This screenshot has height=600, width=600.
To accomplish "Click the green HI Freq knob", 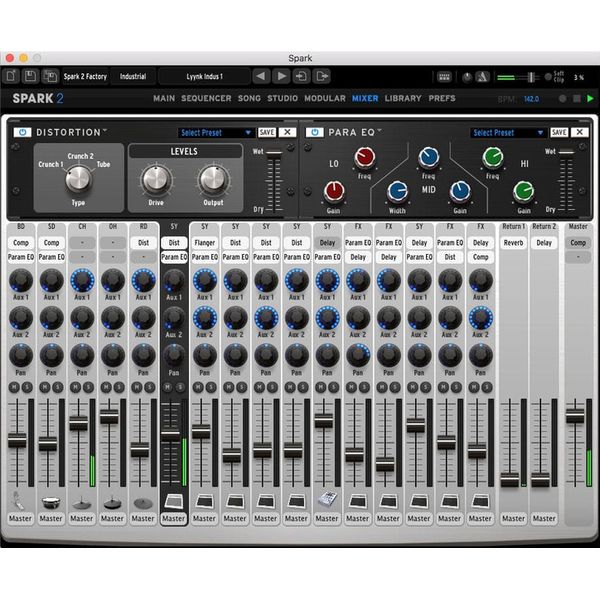I will [x=493, y=157].
